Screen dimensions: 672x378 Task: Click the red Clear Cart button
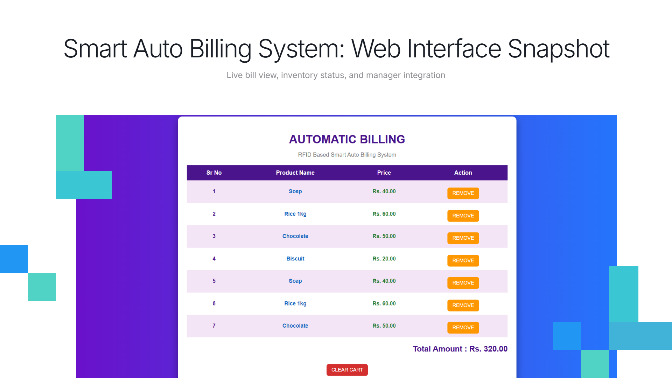[x=347, y=370]
